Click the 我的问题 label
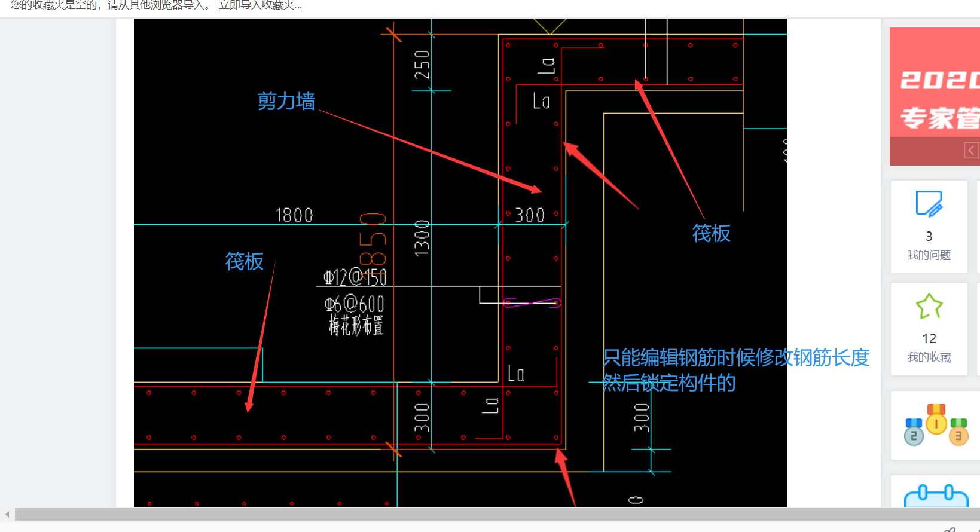This screenshot has width=980, height=532. pos(929,255)
